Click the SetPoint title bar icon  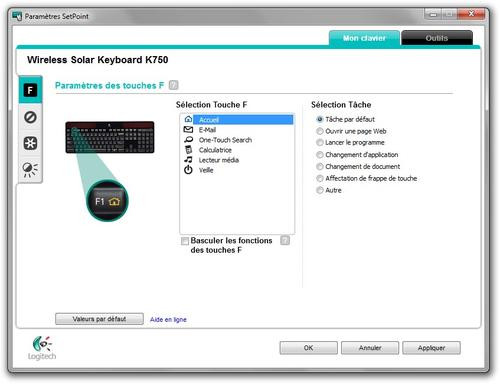(x=17, y=16)
